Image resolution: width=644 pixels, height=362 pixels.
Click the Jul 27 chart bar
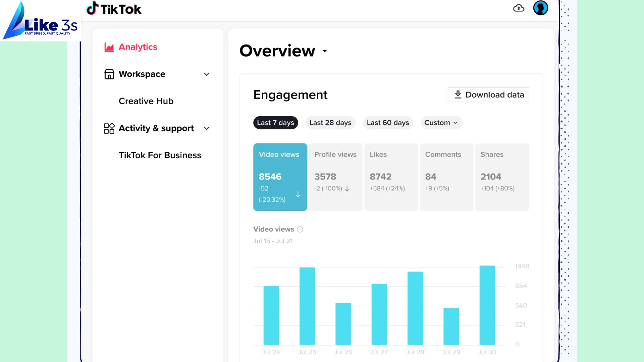point(379,314)
